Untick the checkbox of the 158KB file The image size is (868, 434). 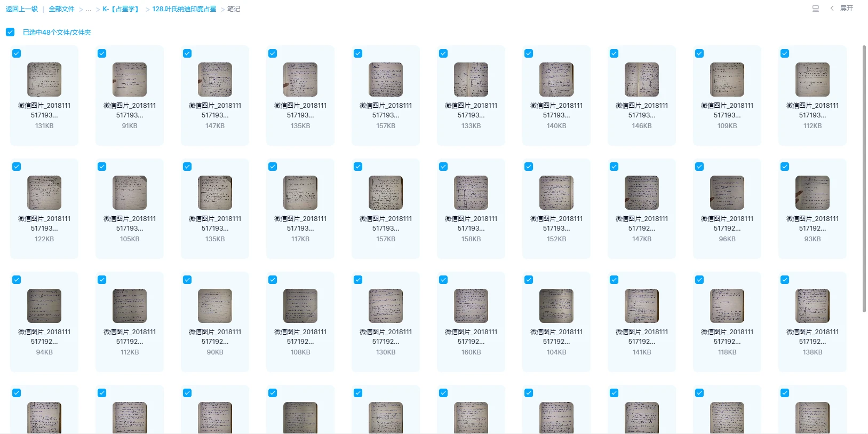(443, 167)
